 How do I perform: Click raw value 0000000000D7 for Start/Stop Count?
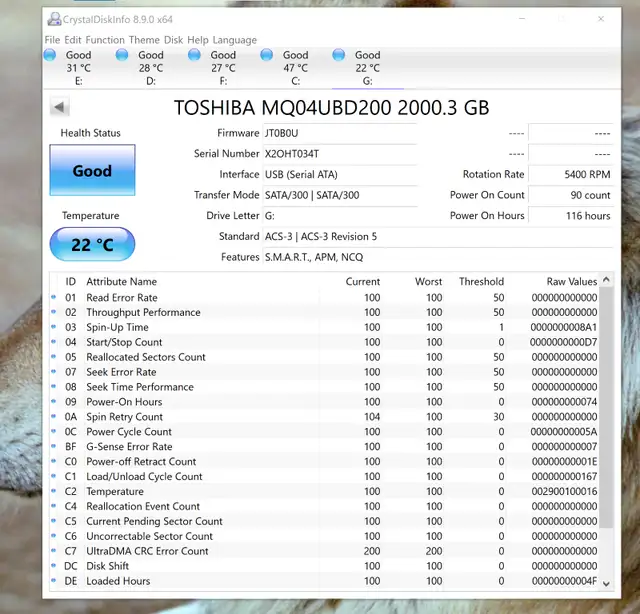click(x=563, y=342)
